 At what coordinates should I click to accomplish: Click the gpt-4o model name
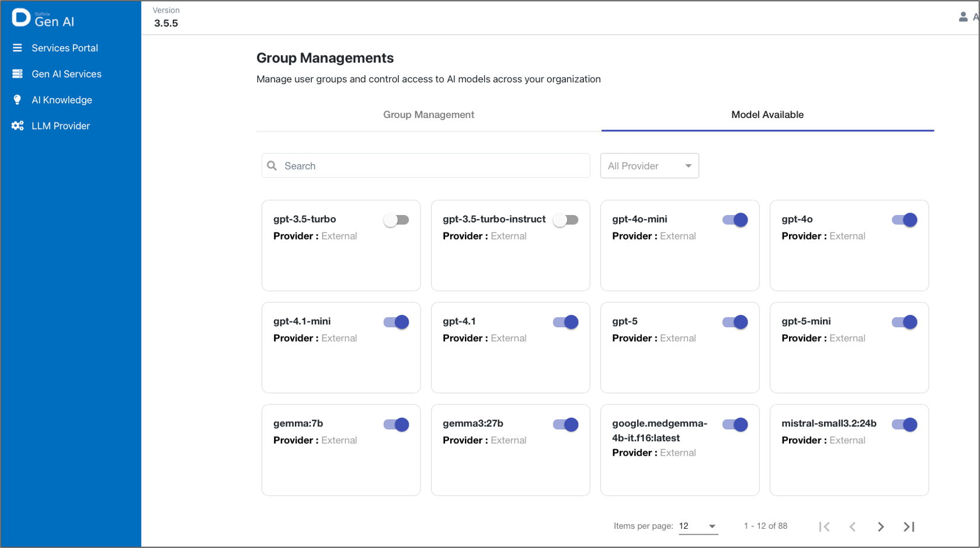(x=797, y=219)
